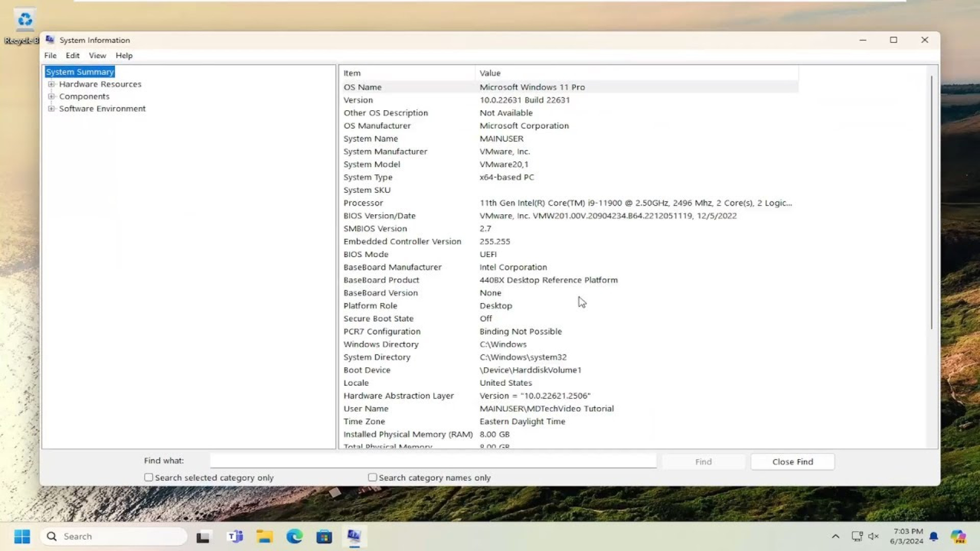Expand the Software Environment node

[x=51, y=109]
